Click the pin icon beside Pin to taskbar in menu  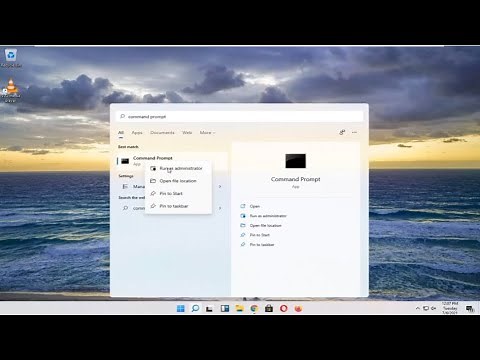point(153,206)
